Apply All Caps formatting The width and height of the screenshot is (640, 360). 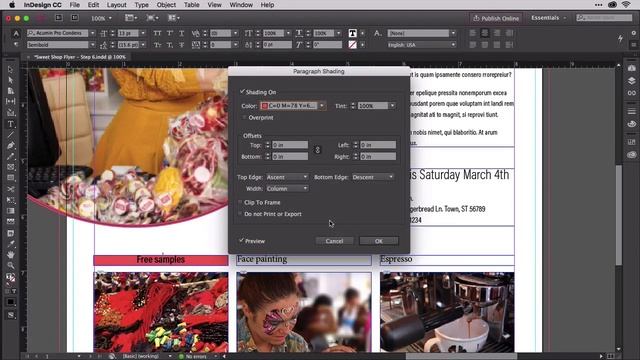coord(157,33)
